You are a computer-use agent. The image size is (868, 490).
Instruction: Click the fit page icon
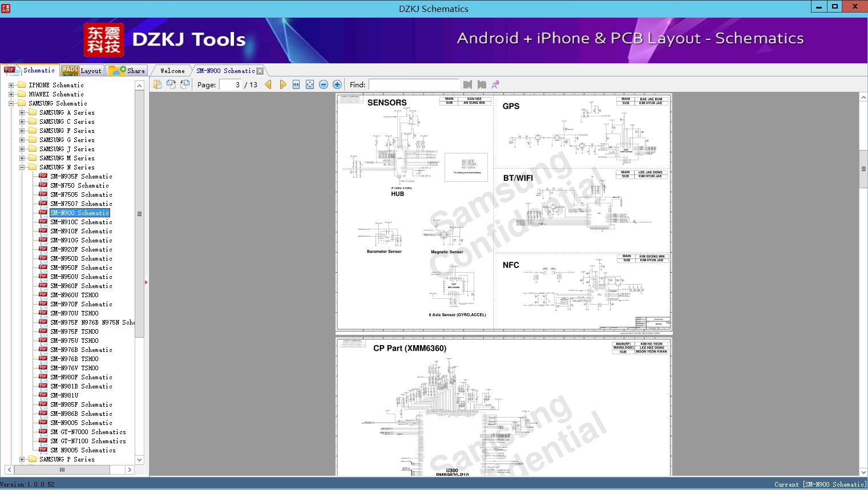click(x=310, y=84)
